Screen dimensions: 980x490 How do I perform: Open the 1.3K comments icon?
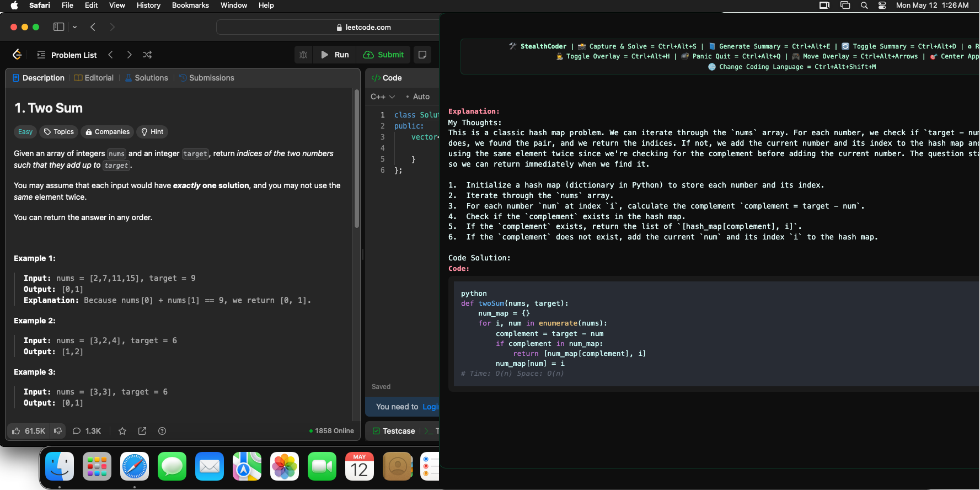pyautogui.click(x=87, y=431)
